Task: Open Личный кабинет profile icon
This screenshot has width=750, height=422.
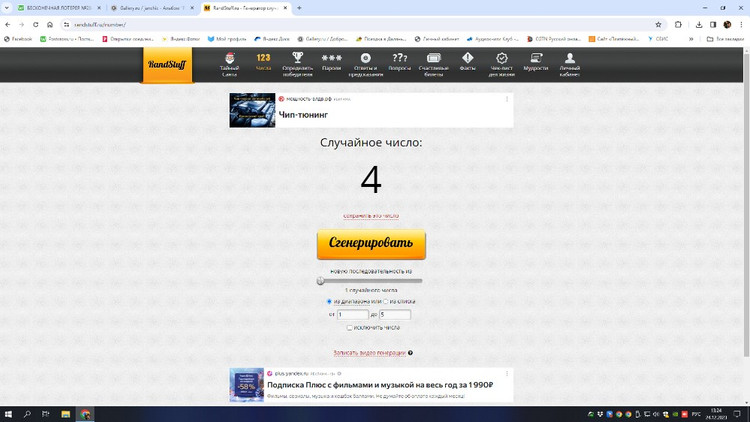Action: pos(570,59)
